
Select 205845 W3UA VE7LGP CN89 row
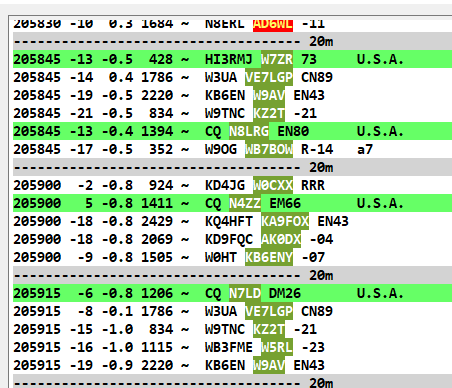232,77
